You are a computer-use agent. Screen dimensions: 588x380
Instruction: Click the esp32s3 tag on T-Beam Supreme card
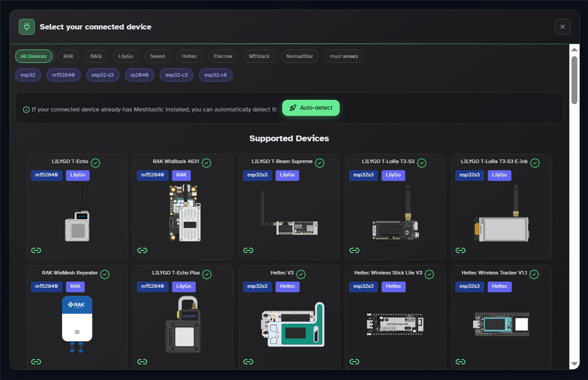(257, 175)
